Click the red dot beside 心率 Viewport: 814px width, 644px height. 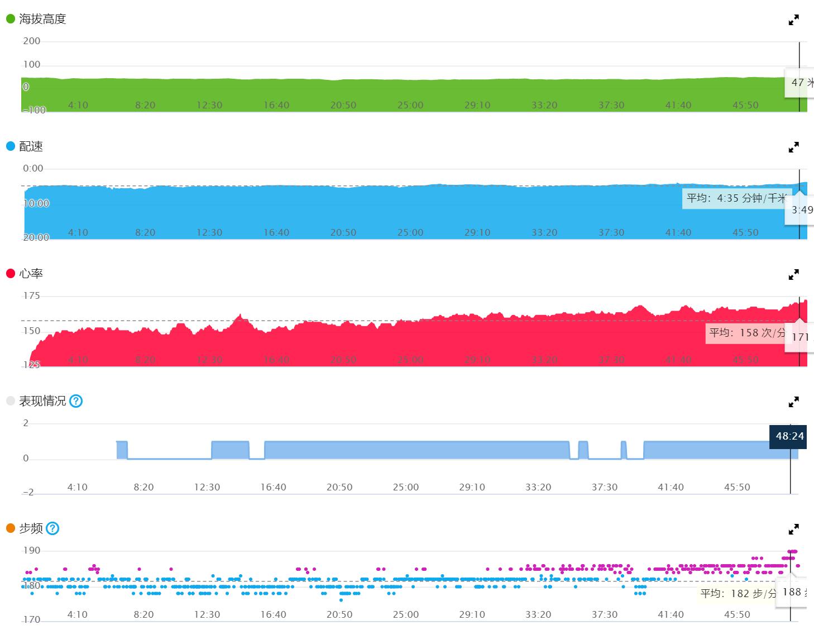pos(11,274)
